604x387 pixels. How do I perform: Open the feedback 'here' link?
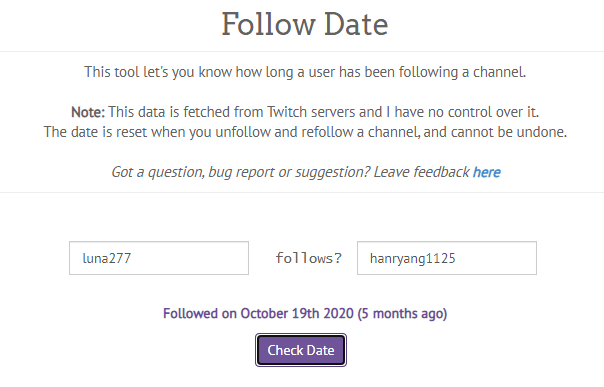[487, 172]
